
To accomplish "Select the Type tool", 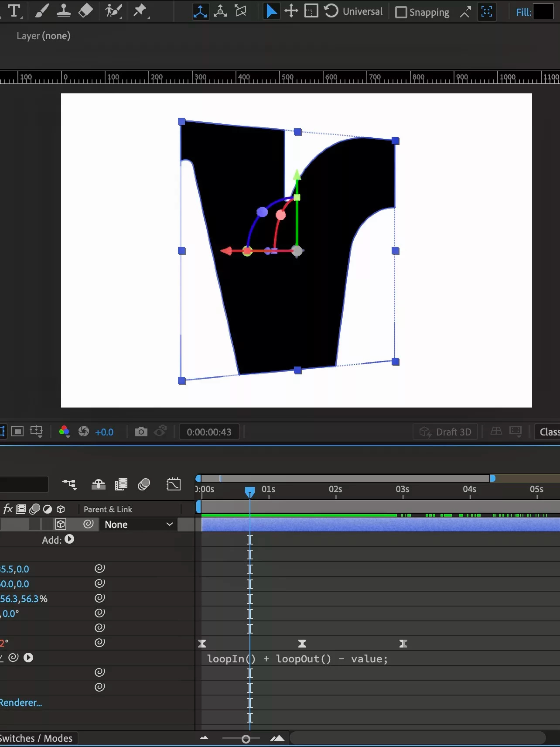I will pyautogui.click(x=14, y=11).
